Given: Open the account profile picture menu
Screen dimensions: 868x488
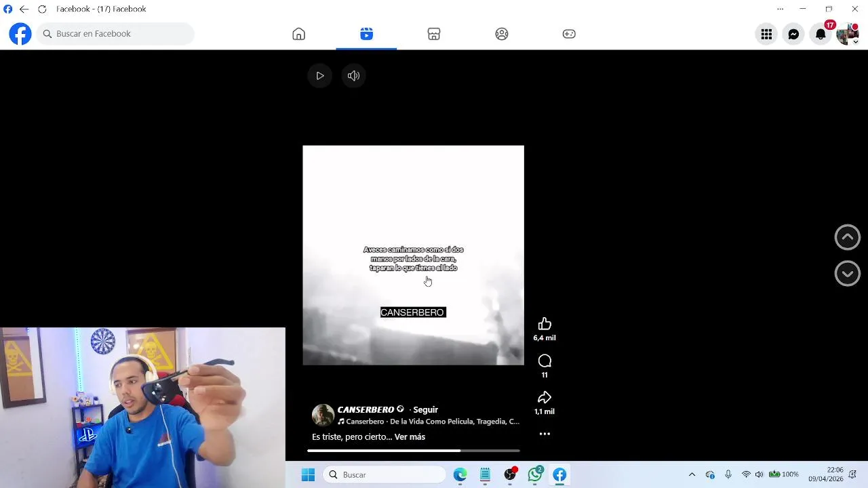Looking at the screenshot, I should tap(848, 34).
